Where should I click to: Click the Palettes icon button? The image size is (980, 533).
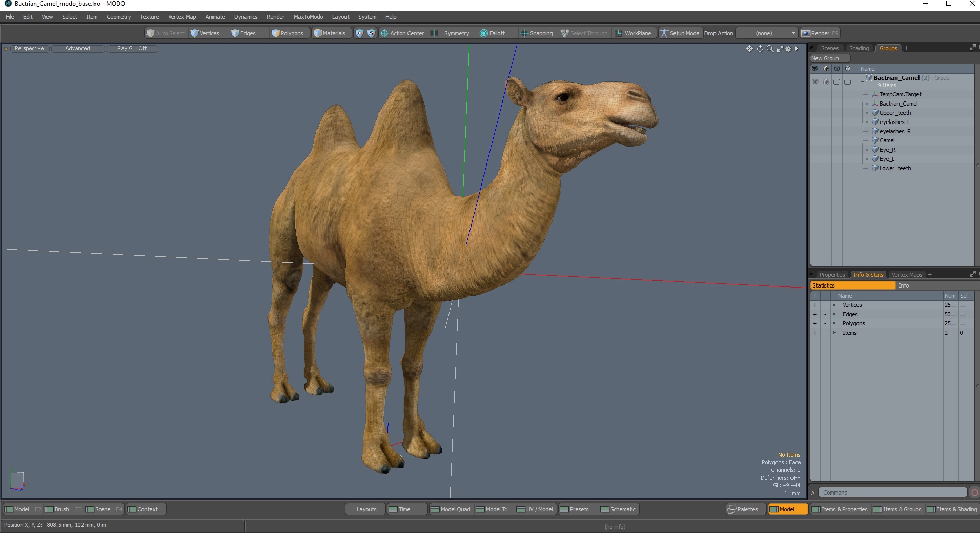(746, 509)
